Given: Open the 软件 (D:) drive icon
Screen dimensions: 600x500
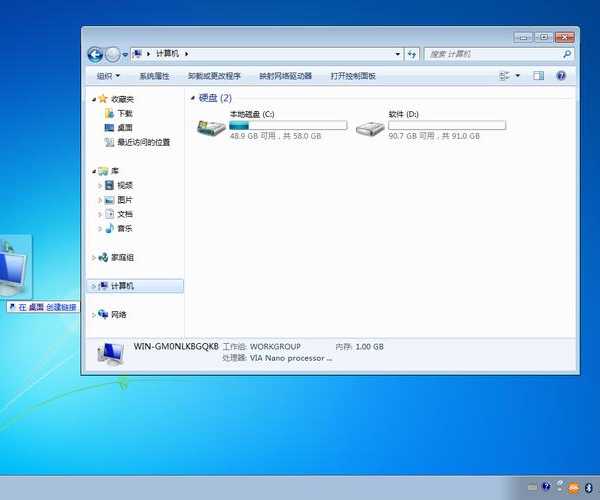Looking at the screenshot, I should tap(370, 128).
